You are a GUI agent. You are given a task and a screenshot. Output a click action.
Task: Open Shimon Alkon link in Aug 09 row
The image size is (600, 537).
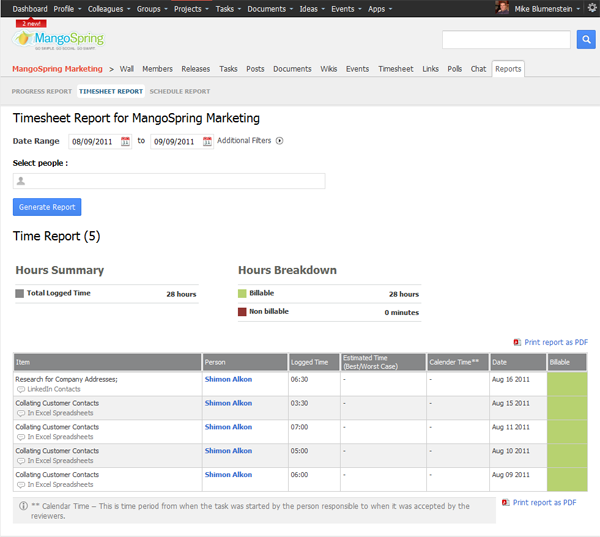click(228, 475)
